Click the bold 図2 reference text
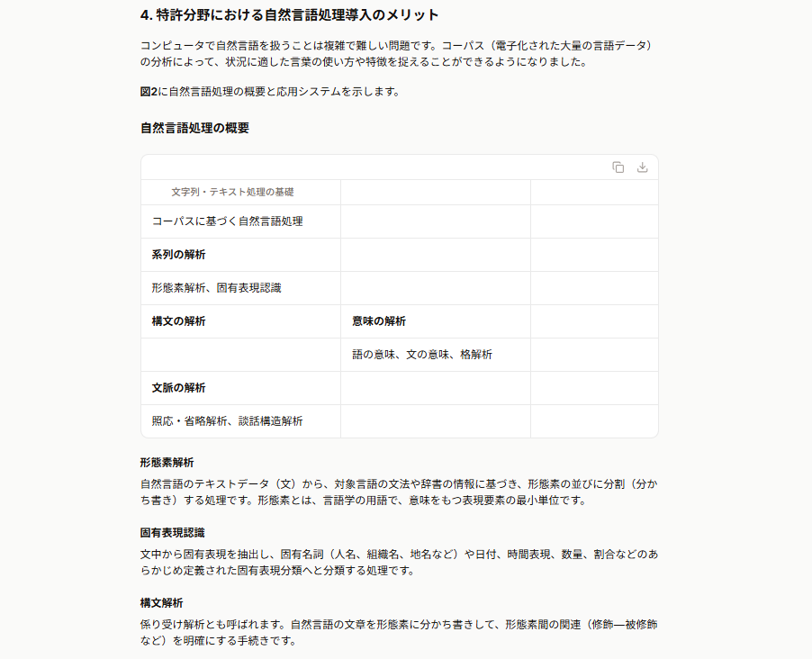This screenshot has width=812, height=659. tap(149, 92)
